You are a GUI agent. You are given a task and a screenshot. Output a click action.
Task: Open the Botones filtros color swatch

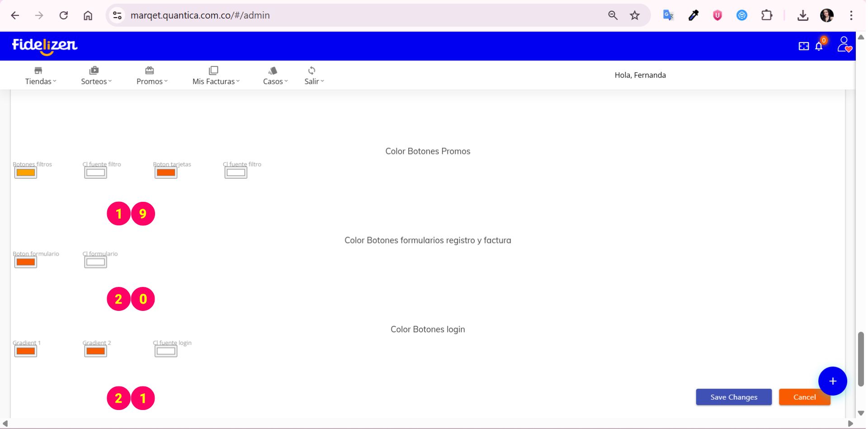26,172
